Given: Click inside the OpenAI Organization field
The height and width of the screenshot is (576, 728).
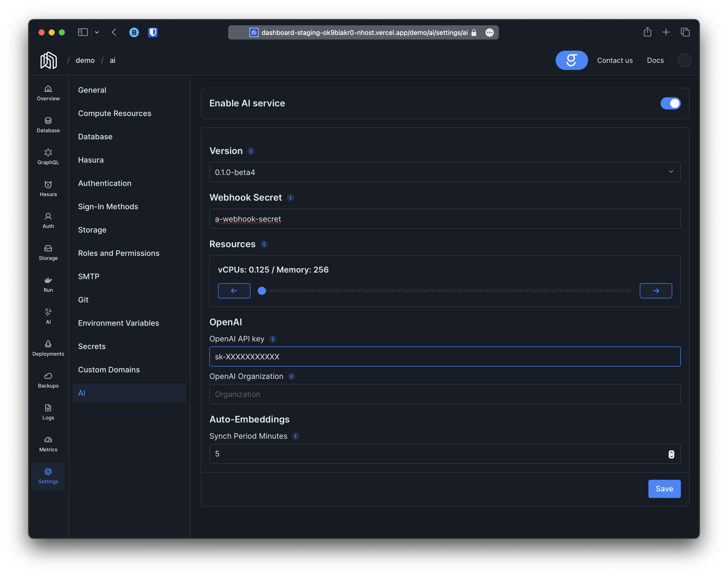Looking at the screenshot, I should pyautogui.click(x=445, y=394).
